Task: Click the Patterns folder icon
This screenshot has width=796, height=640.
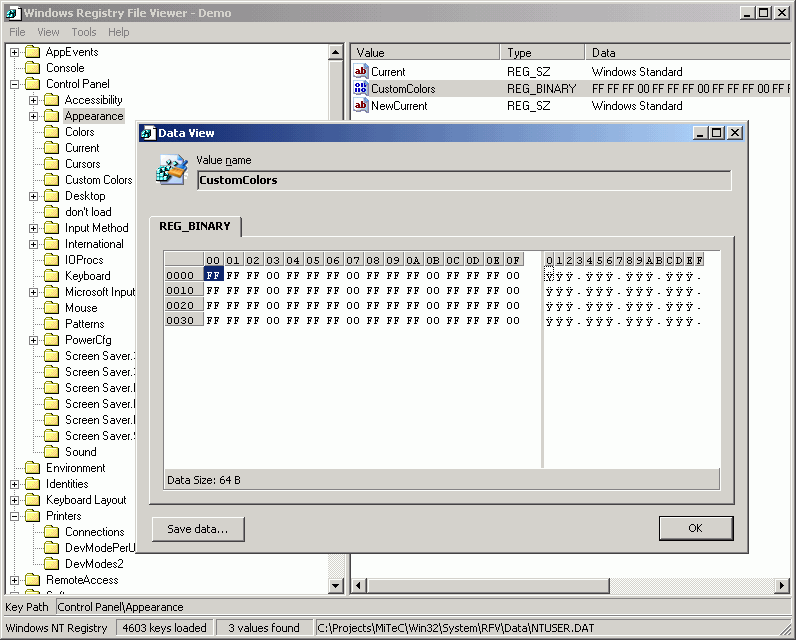Action: click(x=51, y=324)
